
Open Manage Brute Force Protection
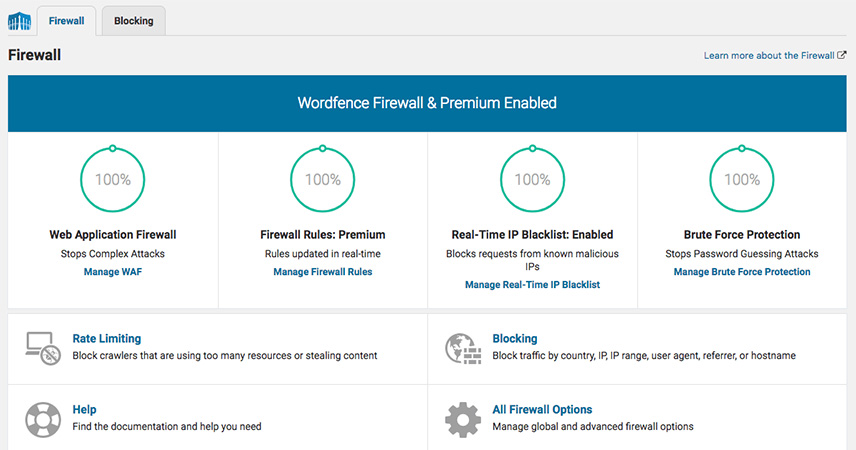click(x=741, y=272)
